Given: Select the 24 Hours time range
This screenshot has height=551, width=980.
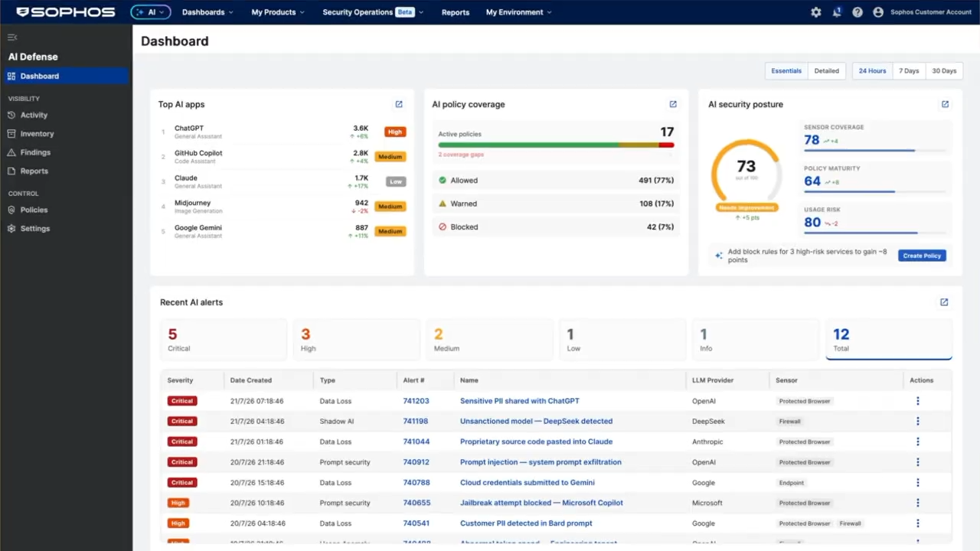Looking at the screenshot, I should pyautogui.click(x=872, y=70).
